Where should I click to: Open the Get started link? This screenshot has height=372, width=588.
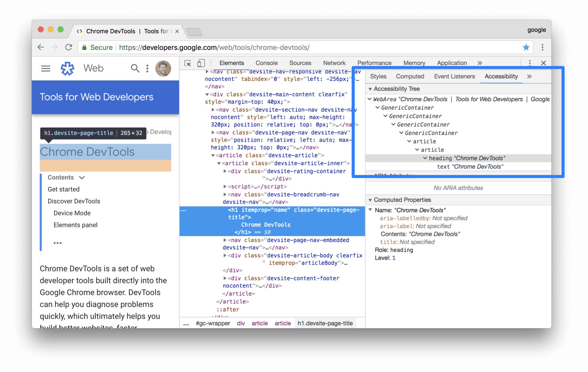(x=64, y=189)
